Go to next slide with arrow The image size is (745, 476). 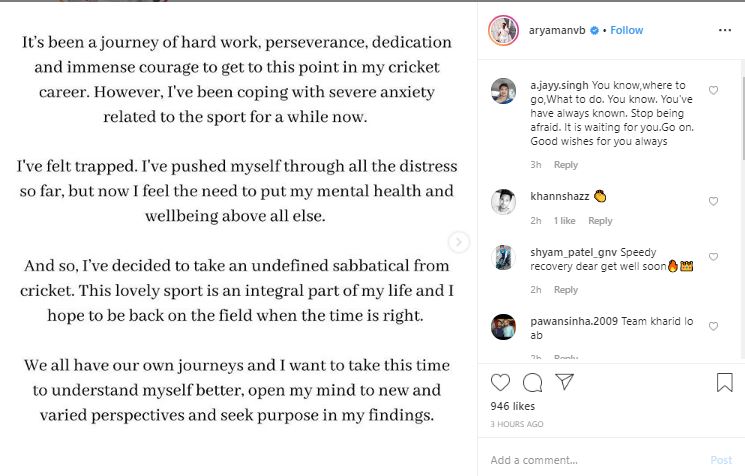pos(458,241)
